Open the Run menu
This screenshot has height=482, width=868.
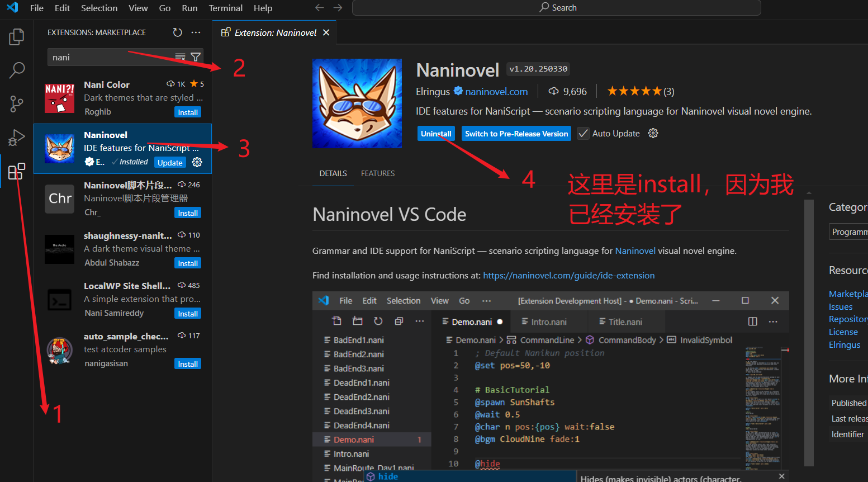tap(189, 8)
